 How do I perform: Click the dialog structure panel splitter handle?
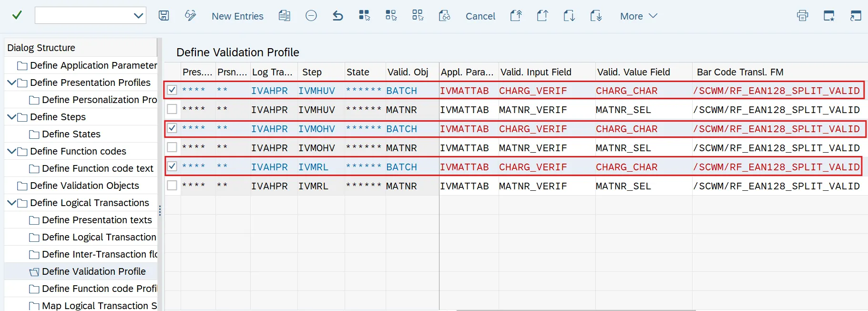coord(160,210)
